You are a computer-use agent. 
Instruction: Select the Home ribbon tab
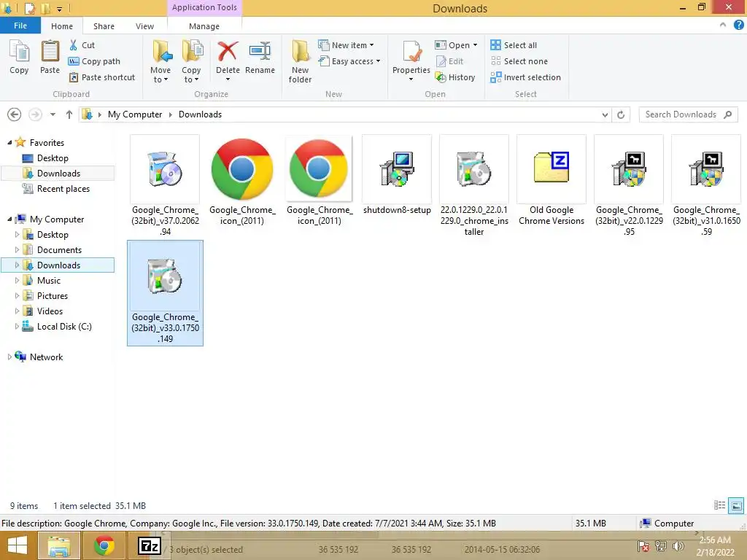pos(62,26)
